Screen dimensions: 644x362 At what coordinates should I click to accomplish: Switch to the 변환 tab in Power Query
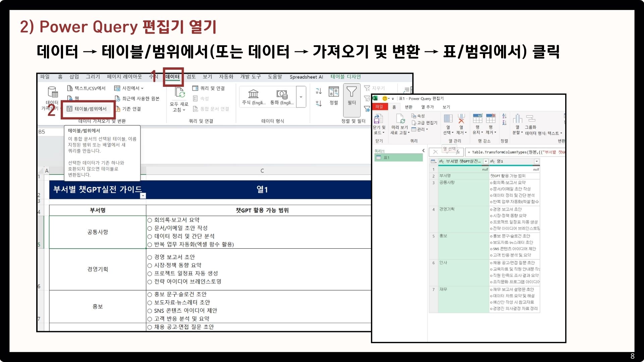coord(408,107)
